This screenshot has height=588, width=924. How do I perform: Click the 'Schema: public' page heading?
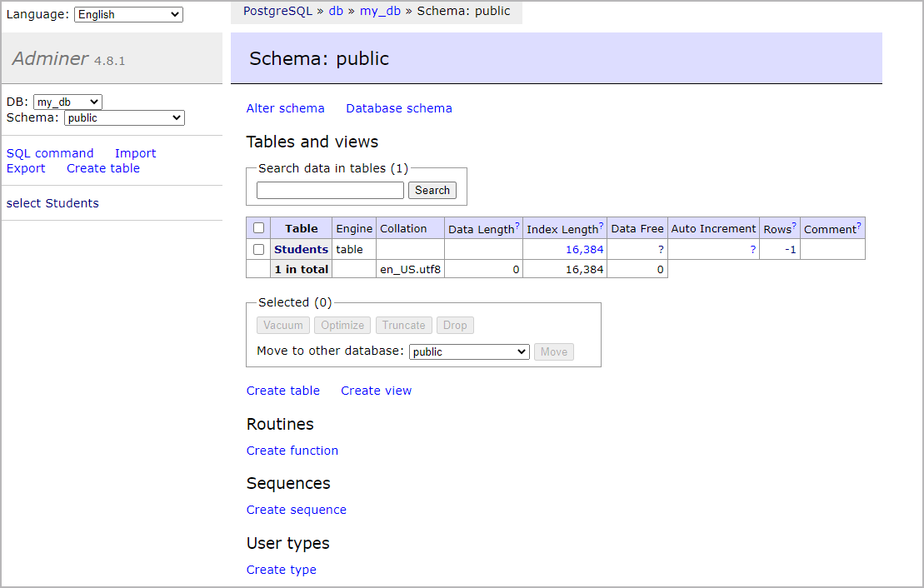click(319, 58)
